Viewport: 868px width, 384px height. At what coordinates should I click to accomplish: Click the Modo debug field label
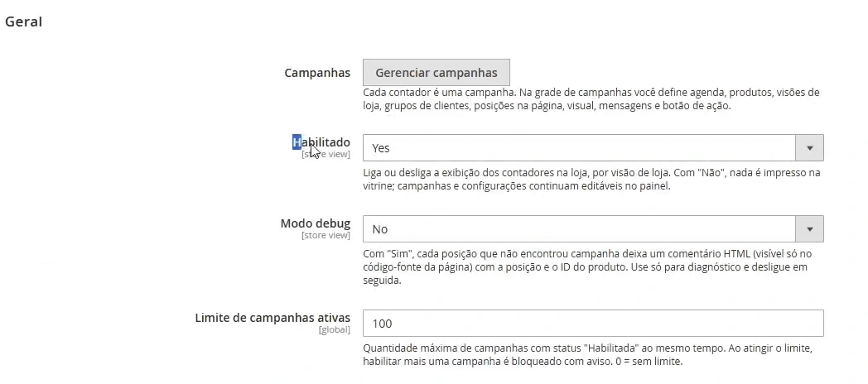tap(315, 223)
